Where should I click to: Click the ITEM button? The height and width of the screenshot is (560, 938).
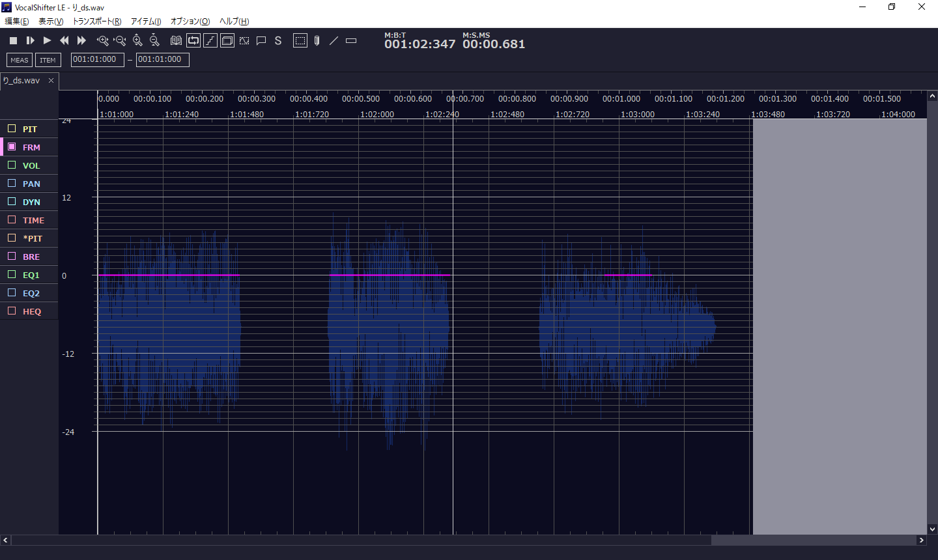[48, 60]
